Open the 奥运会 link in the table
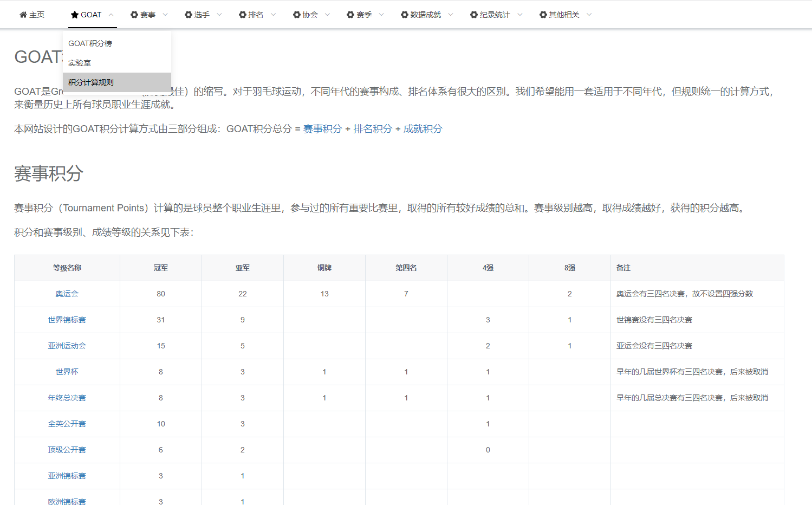The height and width of the screenshot is (505, 812). coord(67,294)
